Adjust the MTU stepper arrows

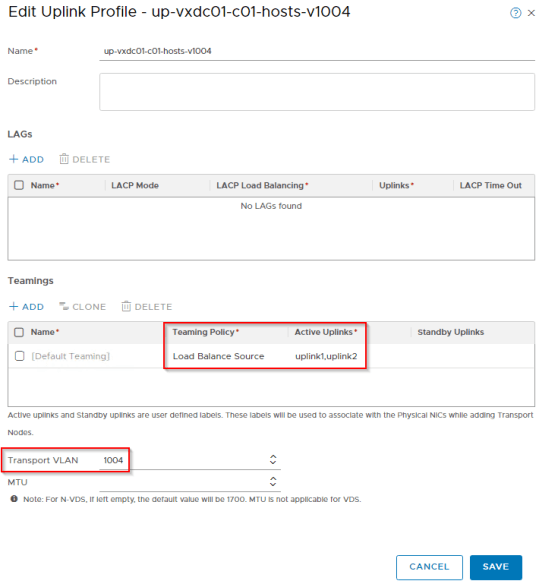(273, 481)
